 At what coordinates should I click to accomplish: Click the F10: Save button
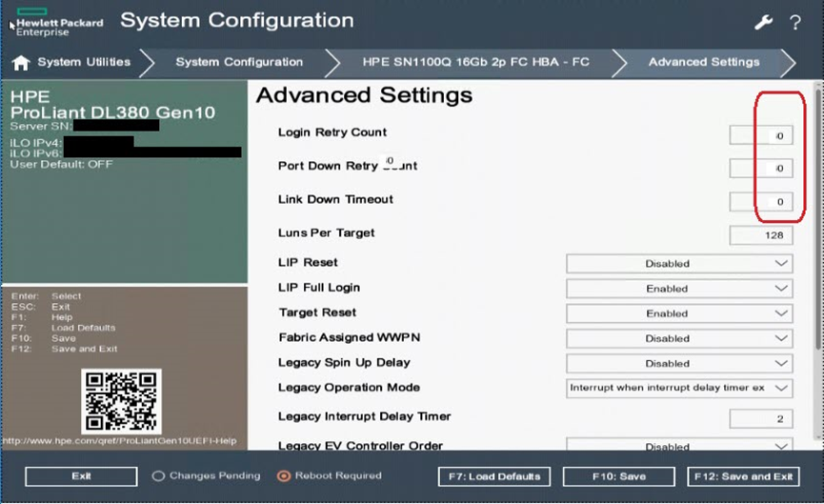click(x=618, y=476)
